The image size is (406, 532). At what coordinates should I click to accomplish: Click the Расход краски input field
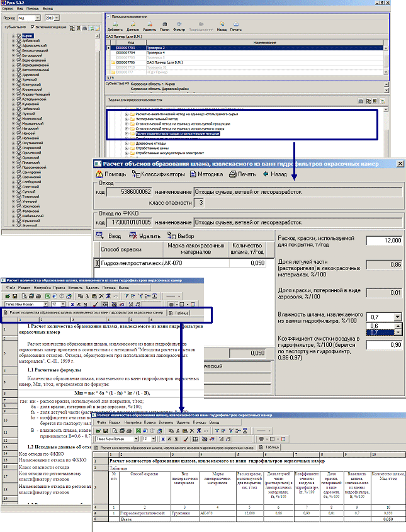[383, 241]
